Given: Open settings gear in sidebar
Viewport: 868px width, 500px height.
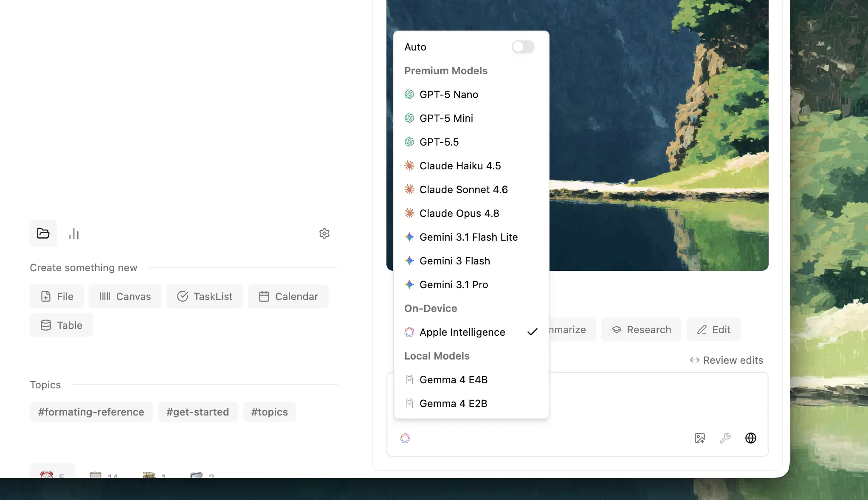Looking at the screenshot, I should tap(324, 233).
